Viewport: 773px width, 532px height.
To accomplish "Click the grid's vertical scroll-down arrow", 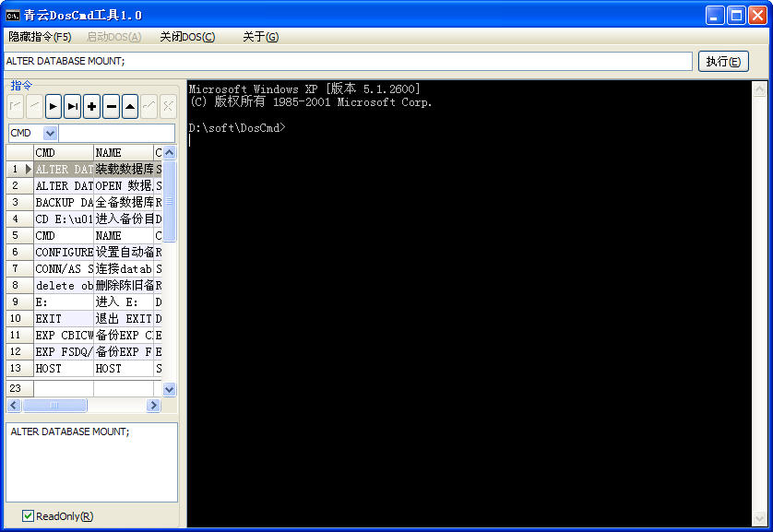I will (x=169, y=389).
